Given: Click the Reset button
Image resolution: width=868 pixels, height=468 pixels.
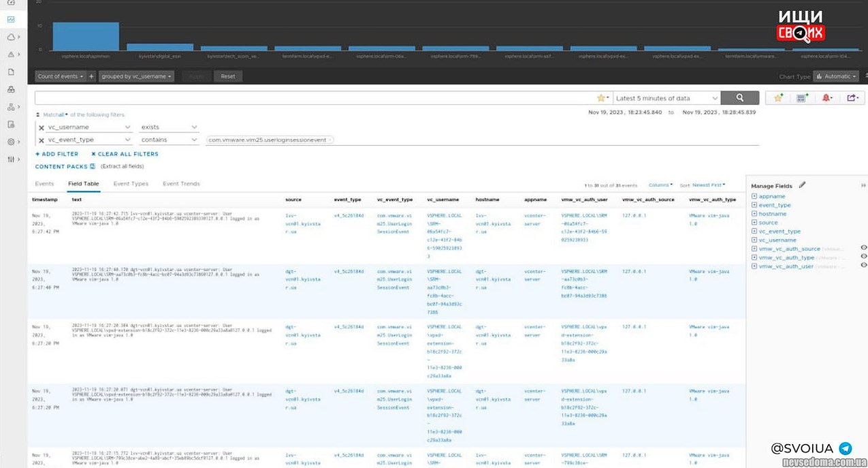Looking at the screenshot, I should [228, 76].
